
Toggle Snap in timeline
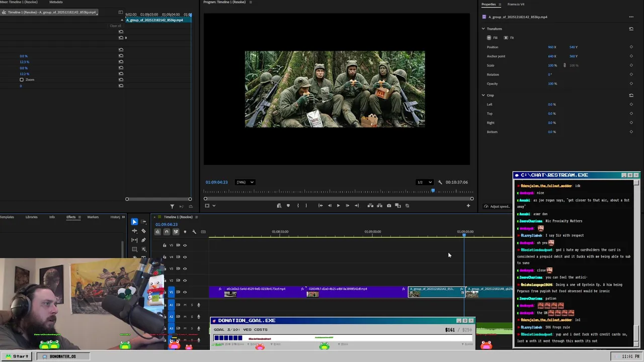point(167,232)
